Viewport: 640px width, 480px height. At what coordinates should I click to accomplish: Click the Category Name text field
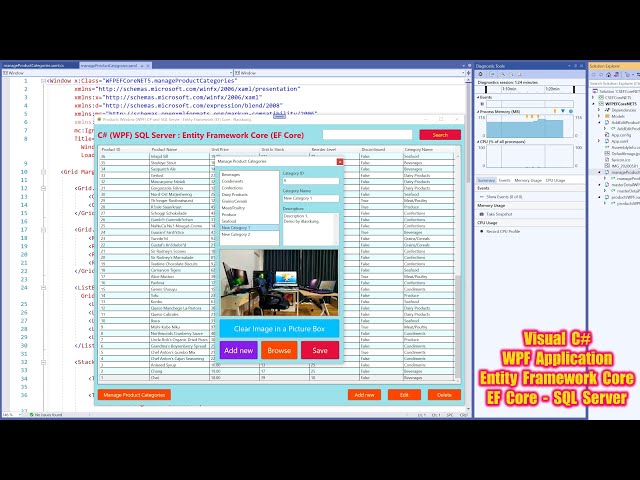(x=311, y=198)
